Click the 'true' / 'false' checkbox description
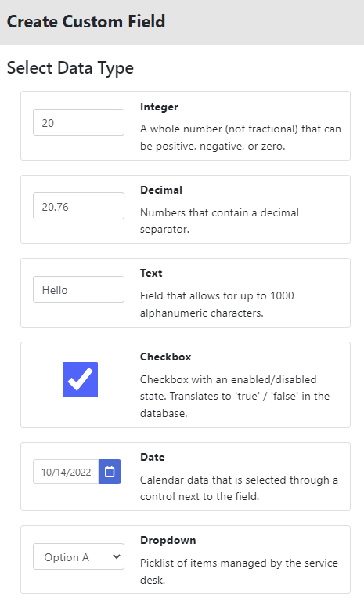 [x=235, y=397]
